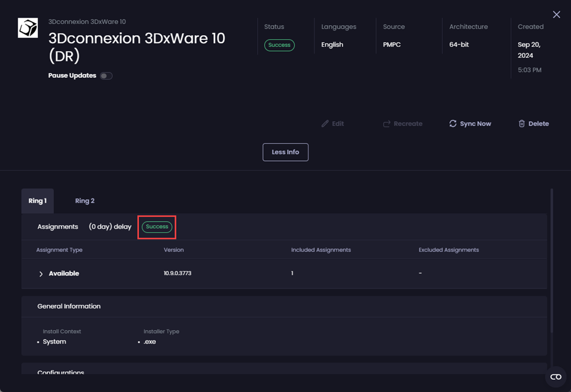The width and height of the screenshot is (571, 392).
Task: Switch to the Ring 2 tab
Action: click(84, 201)
